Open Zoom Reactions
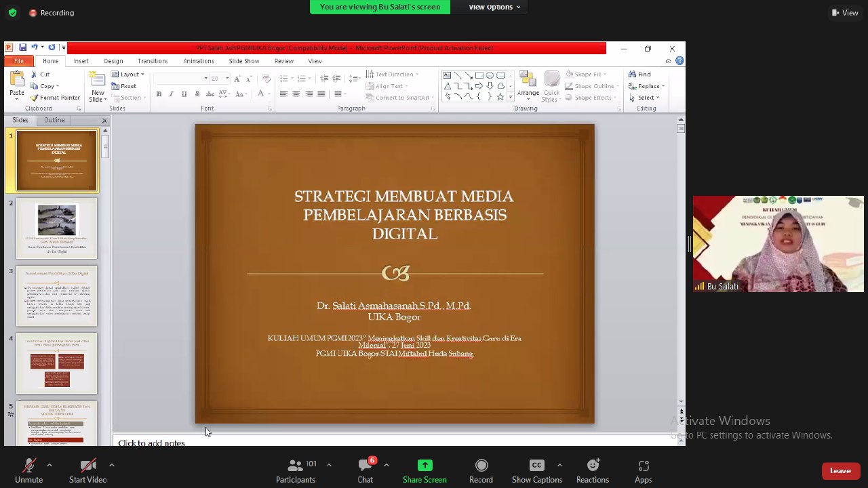The image size is (868, 488). 593,470
